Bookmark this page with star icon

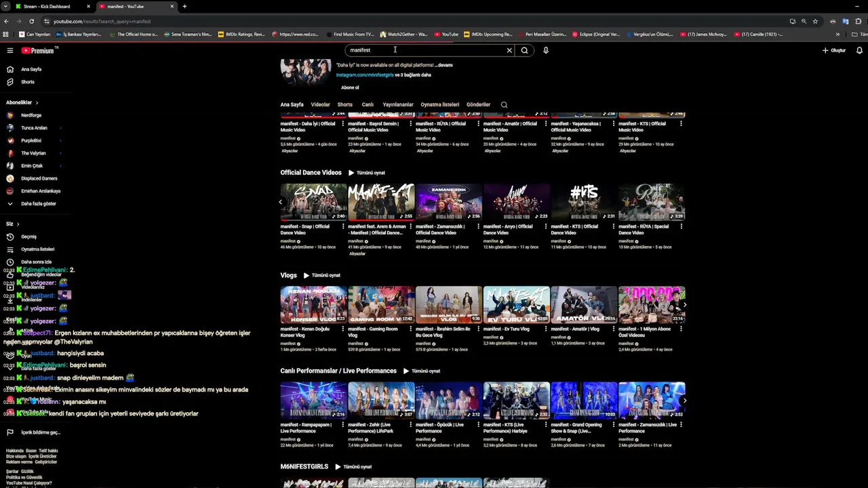[815, 21]
